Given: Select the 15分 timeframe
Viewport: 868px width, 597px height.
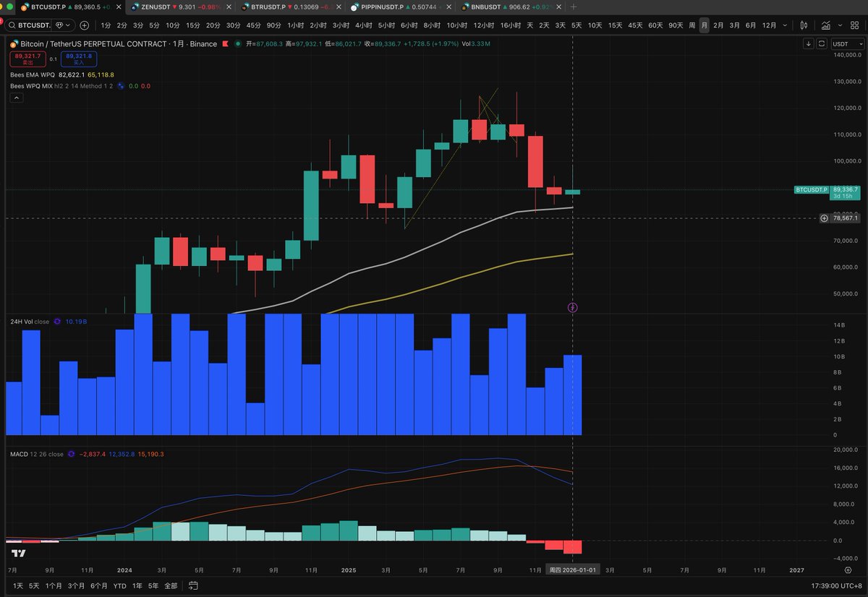Looking at the screenshot, I should click(192, 25).
